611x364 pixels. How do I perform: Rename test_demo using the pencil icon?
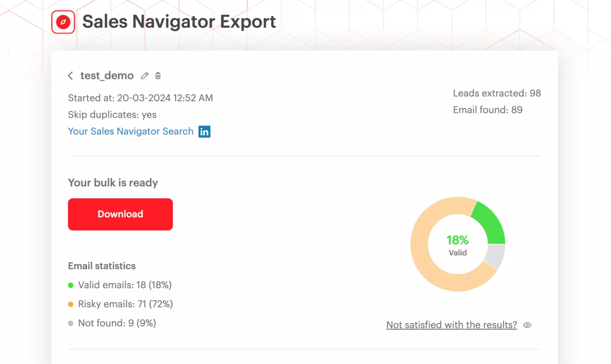pyautogui.click(x=144, y=76)
